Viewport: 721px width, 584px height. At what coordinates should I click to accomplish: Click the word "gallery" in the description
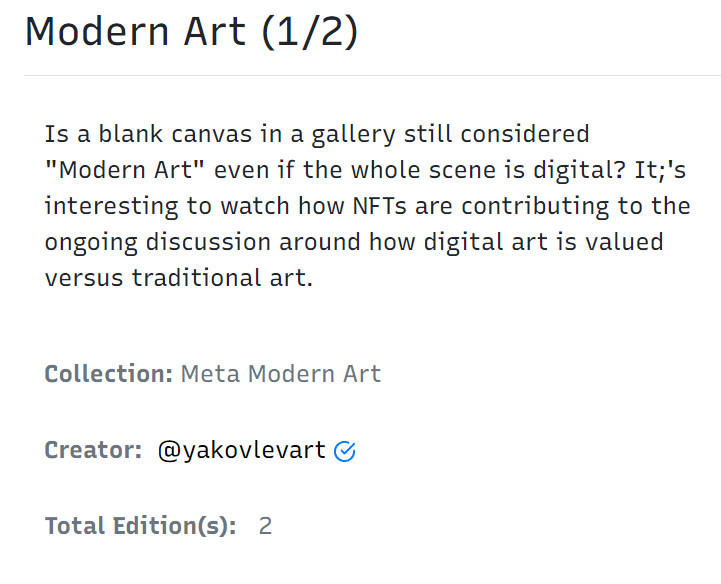tap(354, 135)
